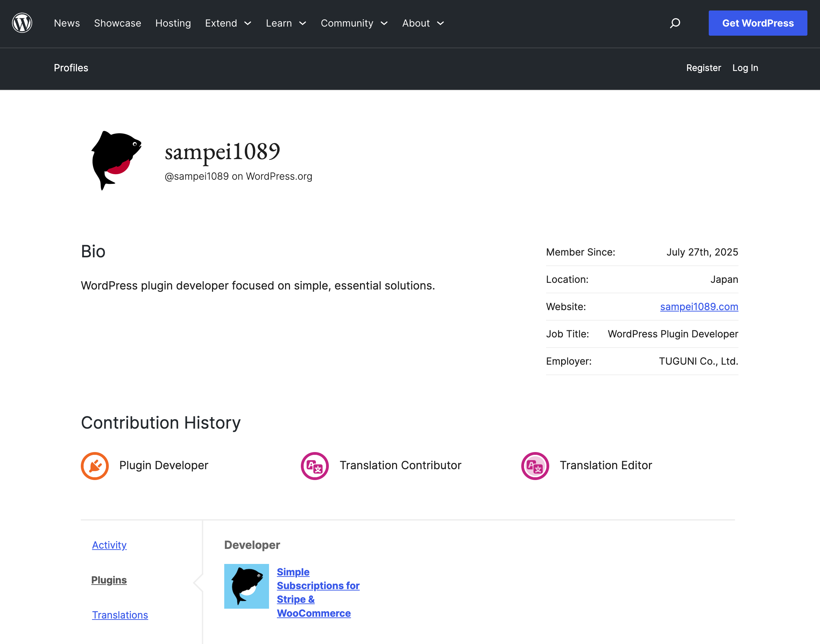Click the WordPress logo icon
The width and height of the screenshot is (820, 644).
click(22, 23)
